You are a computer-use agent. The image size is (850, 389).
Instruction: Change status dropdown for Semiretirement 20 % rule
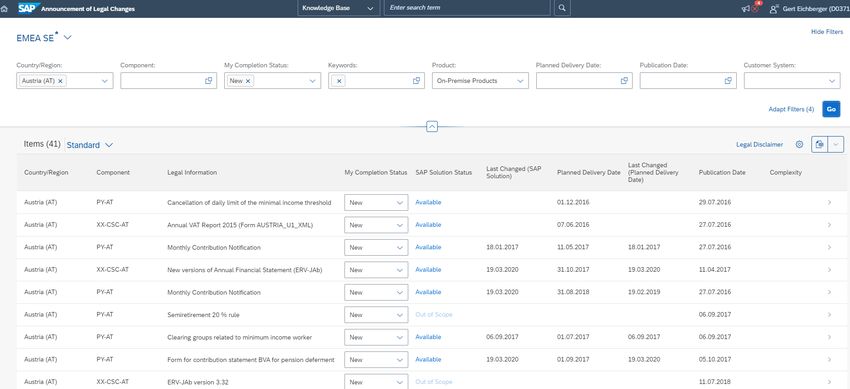click(376, 314)
